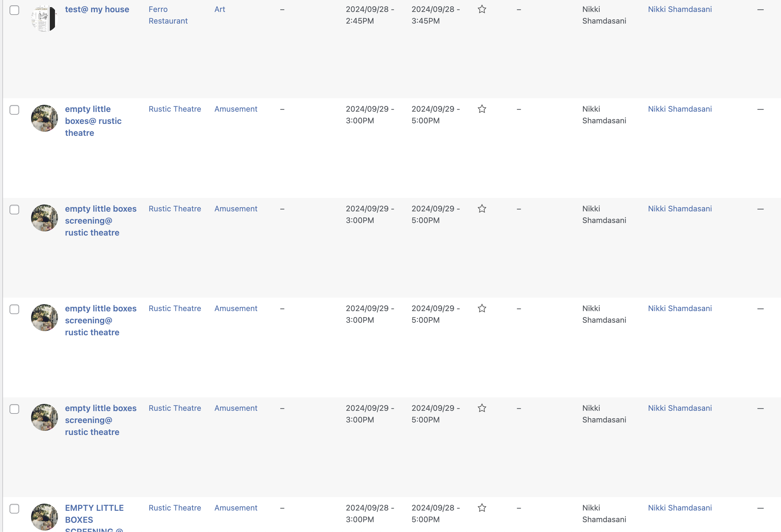This screenshot has width=781, height=532.
Task: Star the third 'empty little boxes screening@' event
Action: (x=482, y=408)
